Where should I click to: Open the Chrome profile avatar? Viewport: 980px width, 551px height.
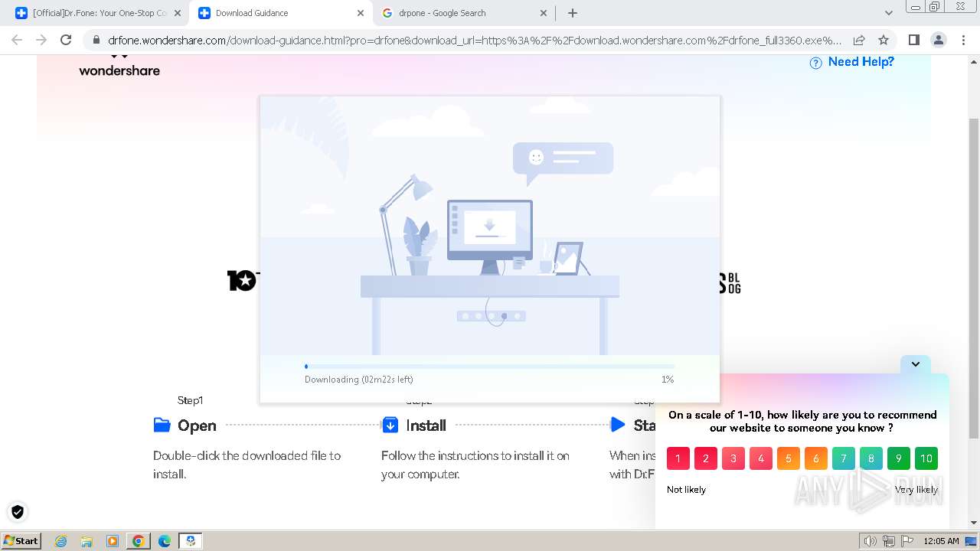pos(938,41)
